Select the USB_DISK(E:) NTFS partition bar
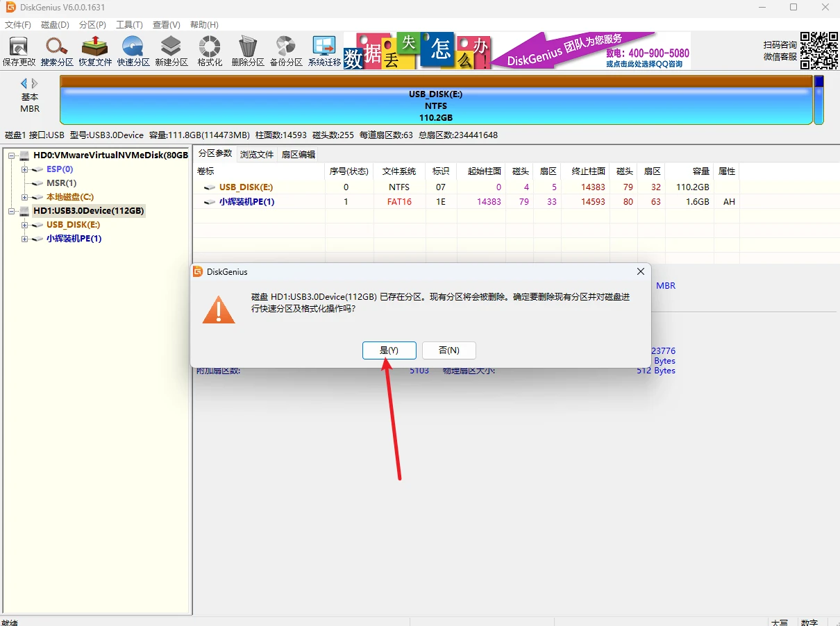The width and height of the screenshot is (840, 626). 436,101
